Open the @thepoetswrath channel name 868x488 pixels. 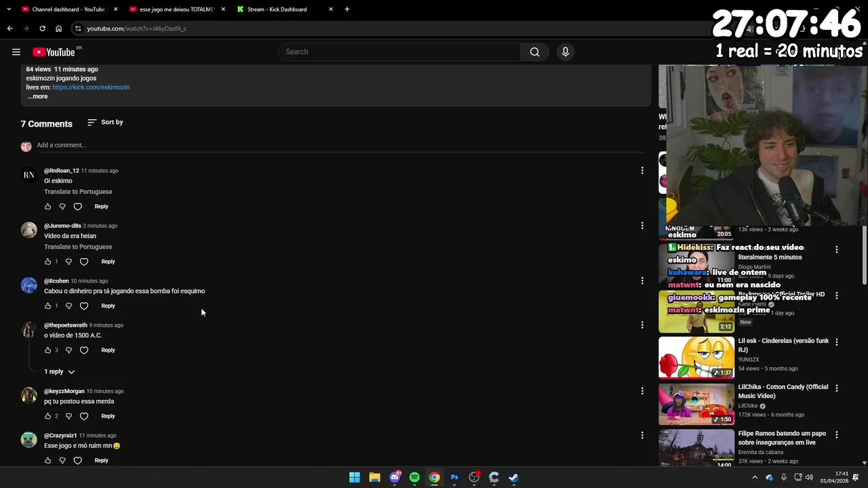click(66, 325)
